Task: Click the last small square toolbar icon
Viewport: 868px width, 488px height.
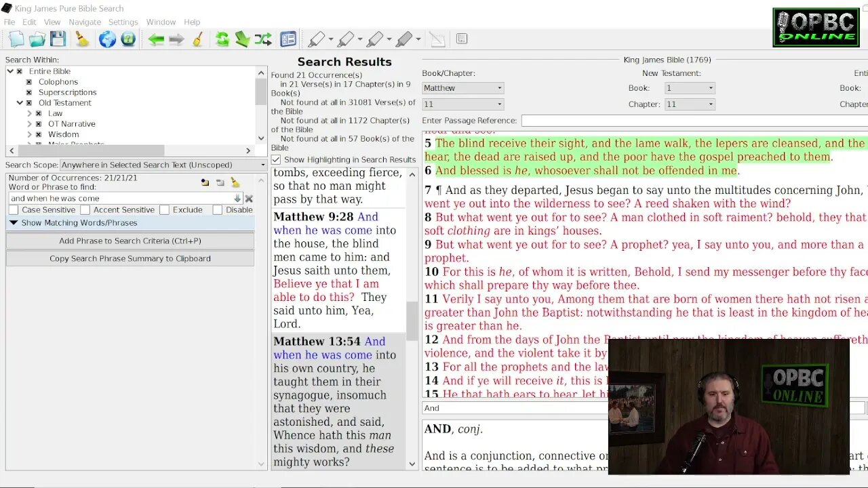Action: click(462, 39)
